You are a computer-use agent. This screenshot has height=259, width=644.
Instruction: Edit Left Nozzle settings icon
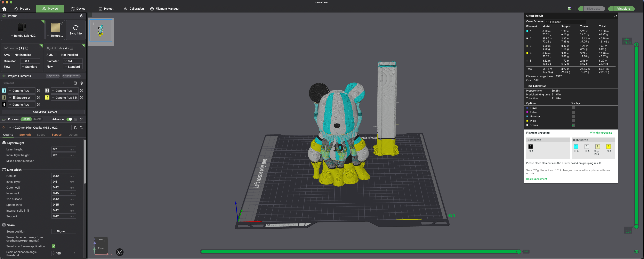(27, 48)
